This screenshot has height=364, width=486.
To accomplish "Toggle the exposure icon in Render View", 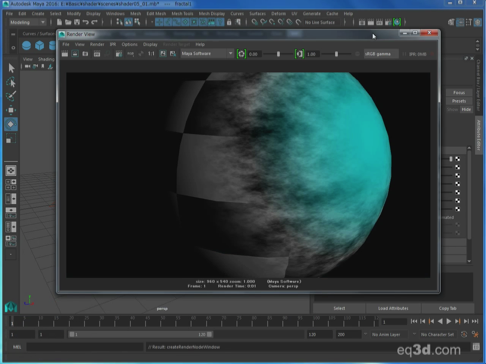I will [x=241, y=54].
